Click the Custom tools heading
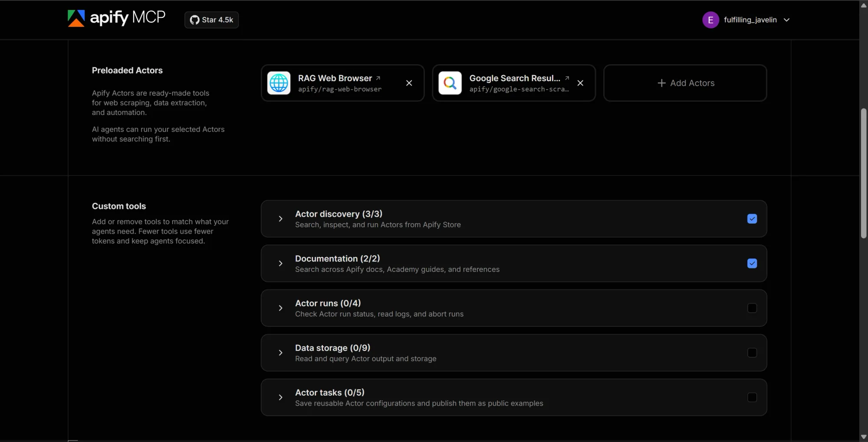 (x=119, y=206)
